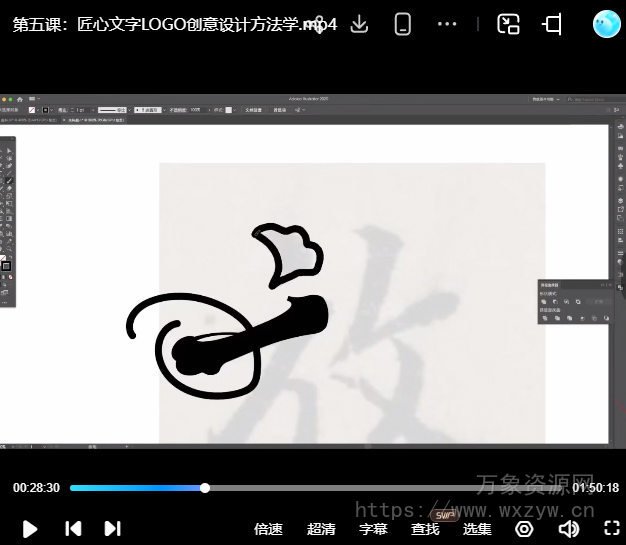Open the episode list (选集)
Screen dimensions: 626x545
tap(477, 529)
